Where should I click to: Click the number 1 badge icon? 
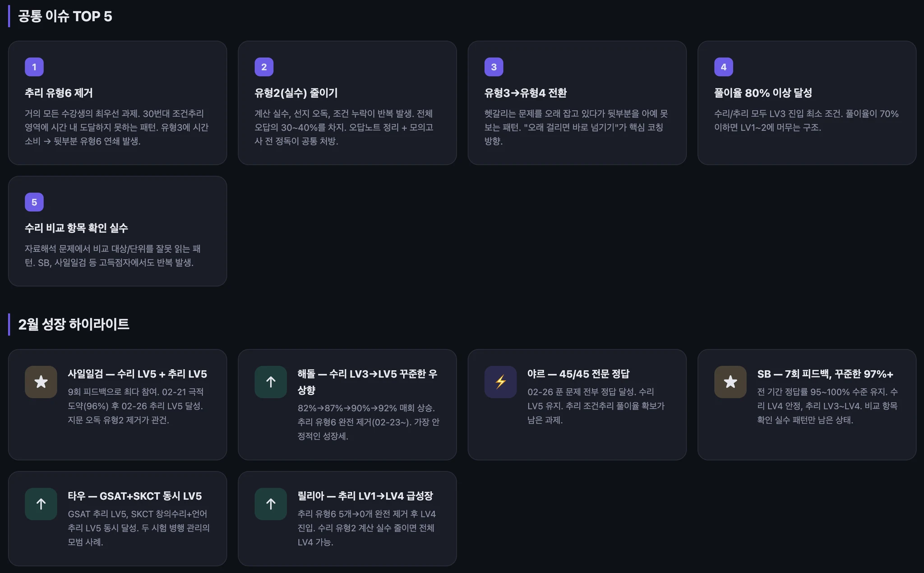[x=34, y=67]
